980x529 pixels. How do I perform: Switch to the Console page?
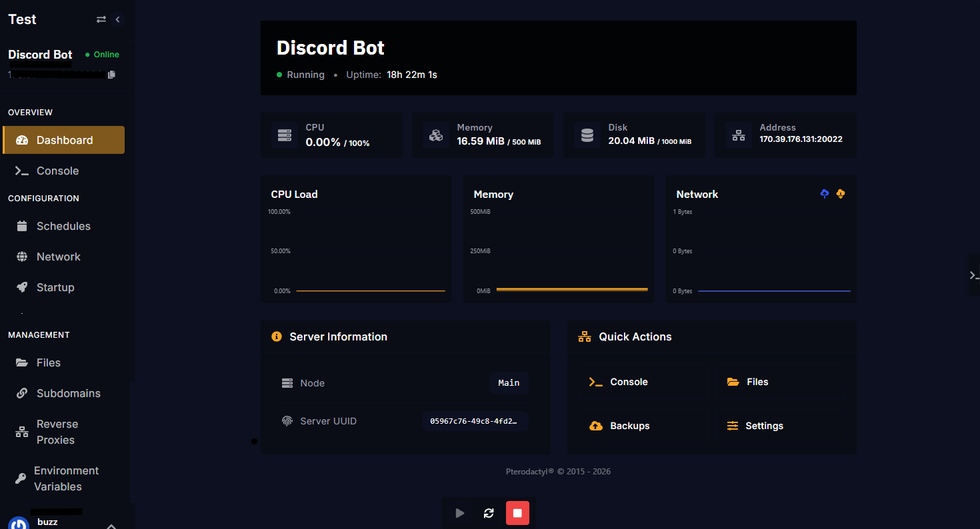point(59,171)
